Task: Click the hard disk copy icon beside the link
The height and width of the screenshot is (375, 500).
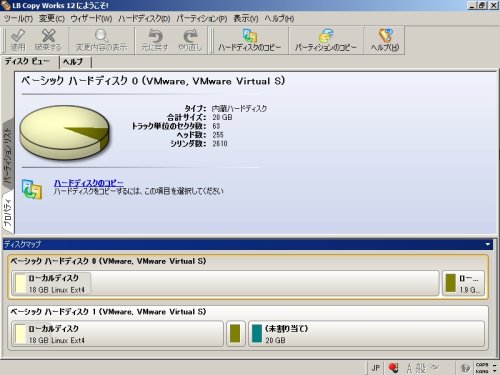Action: click(32, 189)
